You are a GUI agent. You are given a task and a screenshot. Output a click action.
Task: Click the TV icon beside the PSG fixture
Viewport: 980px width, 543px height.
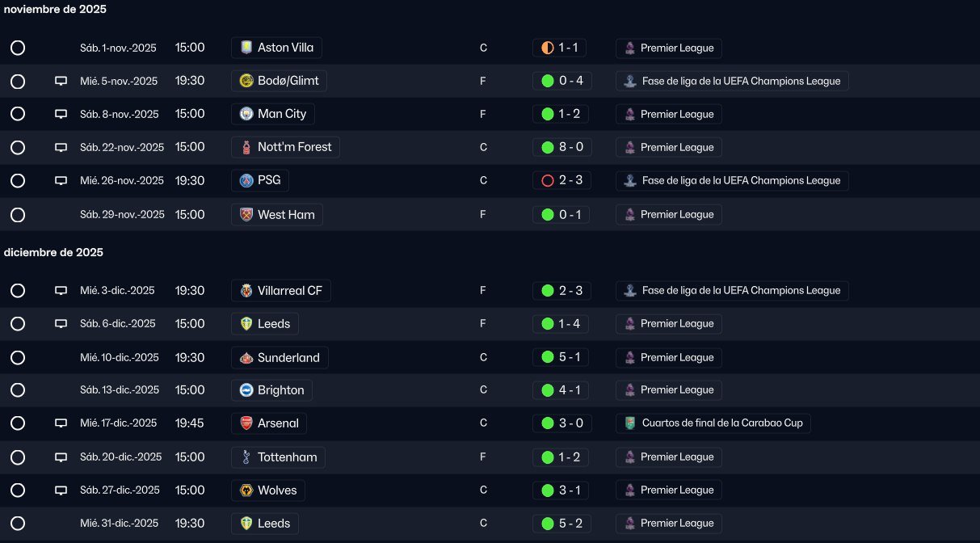(61, 180)
